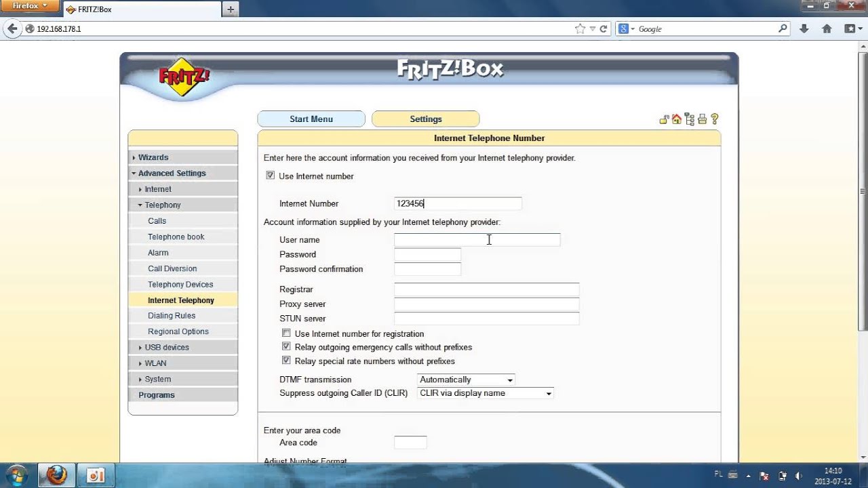Click the Proxy server field
Image resolution: width=868 pixels, height=488 pixels.
[486, 304]
